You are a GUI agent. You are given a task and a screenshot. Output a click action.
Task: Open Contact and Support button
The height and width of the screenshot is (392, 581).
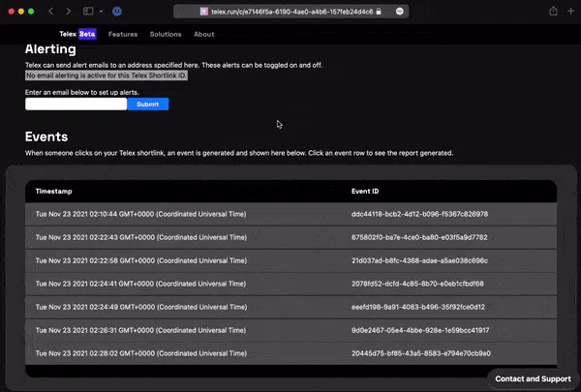pos(533,378)
